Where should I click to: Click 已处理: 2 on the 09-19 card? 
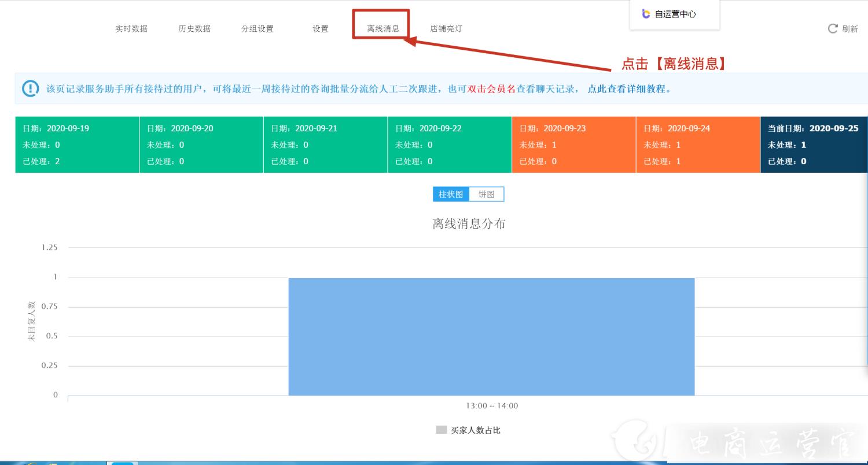tap(41, 161)
